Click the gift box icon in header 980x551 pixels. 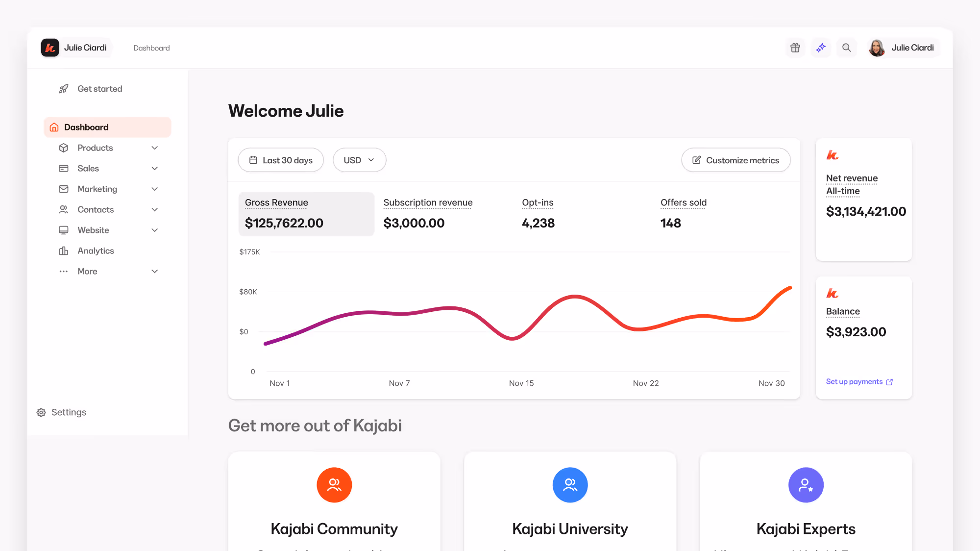tap(795, 48)
